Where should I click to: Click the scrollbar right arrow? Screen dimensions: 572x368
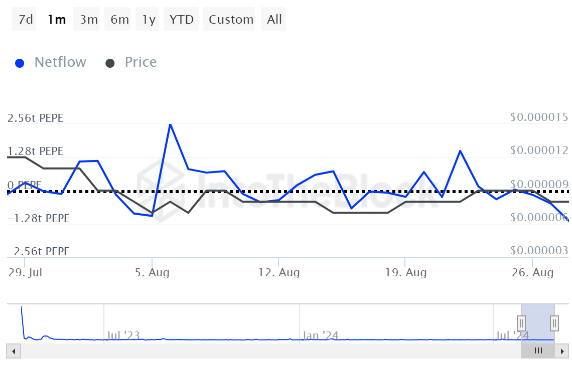point(562,351)
